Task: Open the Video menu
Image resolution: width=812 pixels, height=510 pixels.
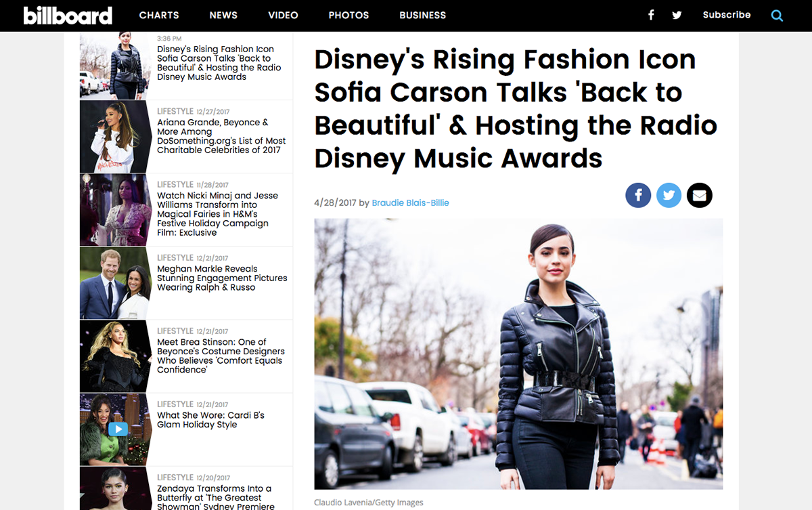Action: coord(283,15)
